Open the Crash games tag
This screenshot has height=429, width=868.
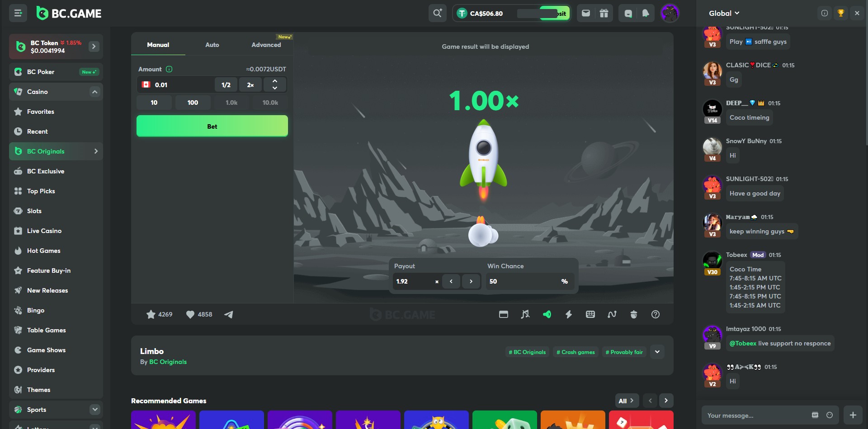[x=576, y=352]
